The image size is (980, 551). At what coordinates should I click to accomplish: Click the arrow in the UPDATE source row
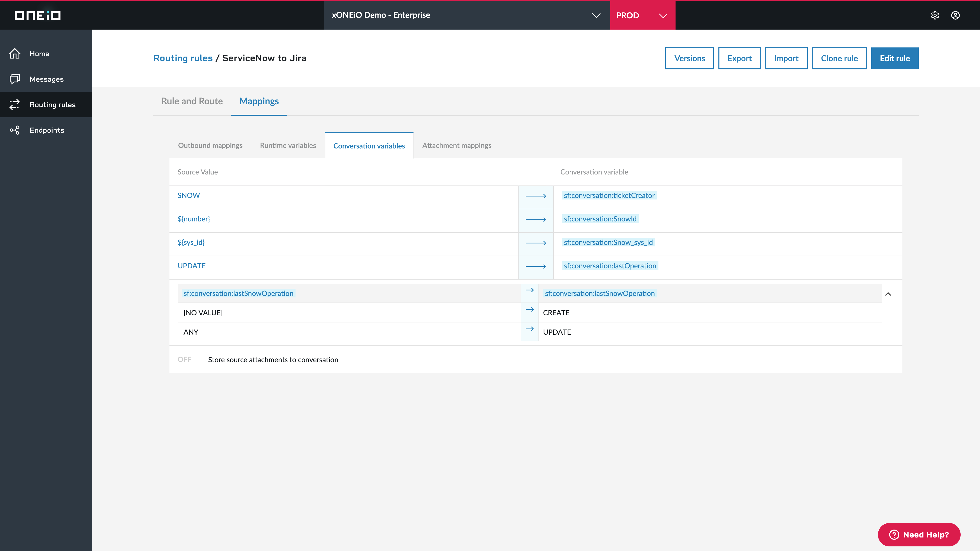point(536,267)
